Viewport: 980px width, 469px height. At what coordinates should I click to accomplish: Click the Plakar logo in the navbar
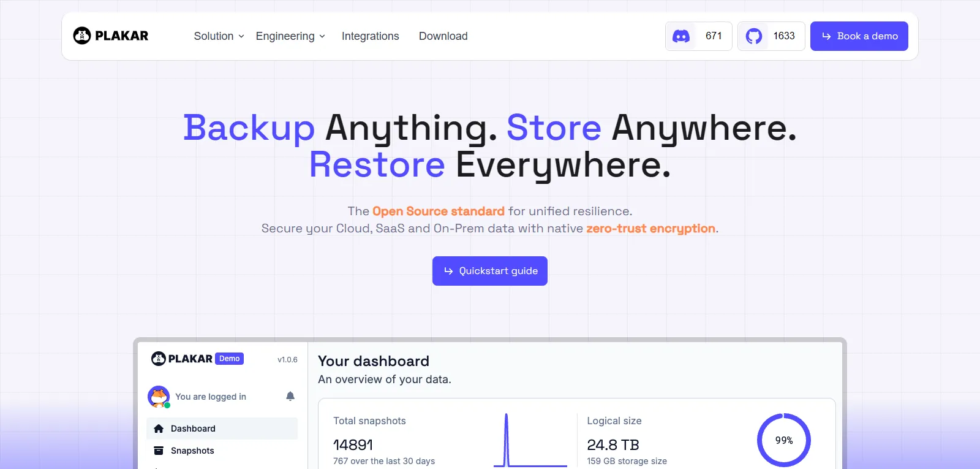coord(111,36)
